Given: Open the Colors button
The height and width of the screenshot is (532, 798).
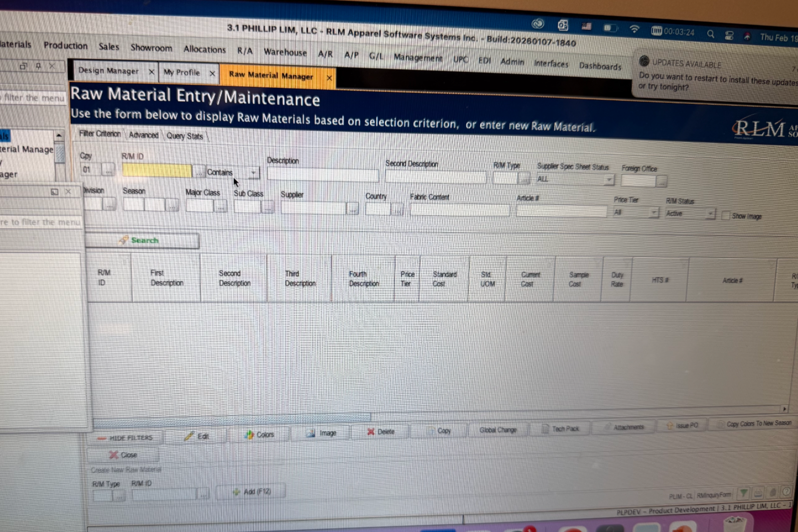Looking at the screenshot, I should pos(259,434).
